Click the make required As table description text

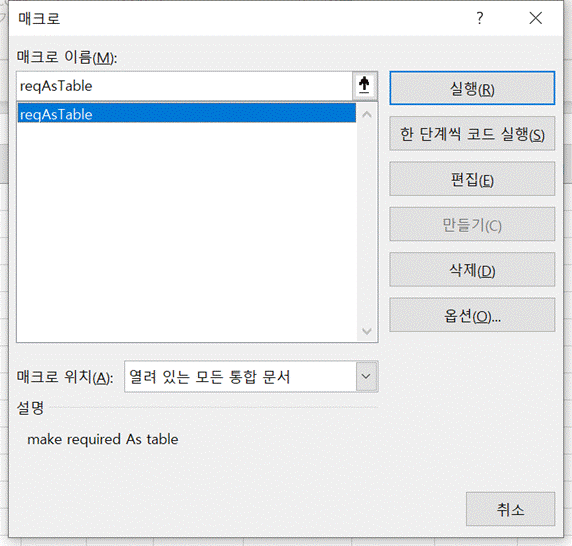click(103, 439)
